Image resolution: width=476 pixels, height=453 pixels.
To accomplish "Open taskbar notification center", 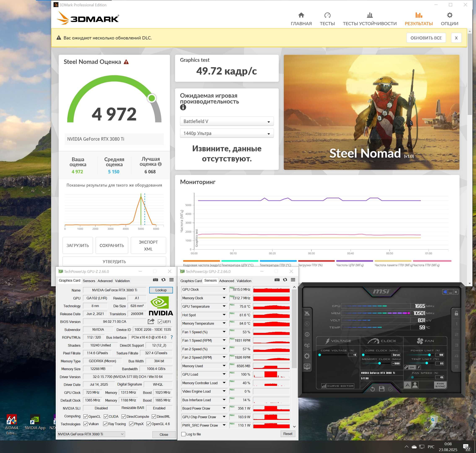I will tap(466, 447).
